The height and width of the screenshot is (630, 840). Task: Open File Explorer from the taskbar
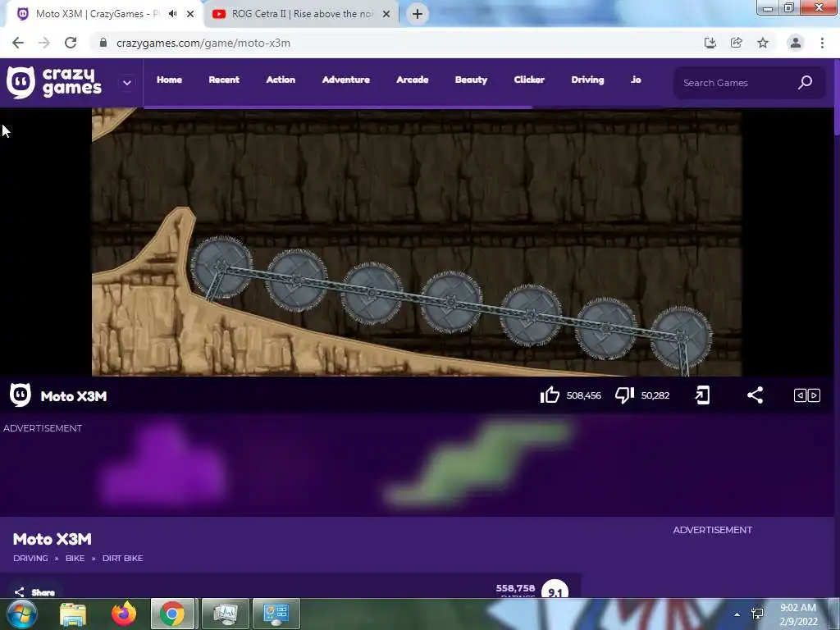coord(73,614)
